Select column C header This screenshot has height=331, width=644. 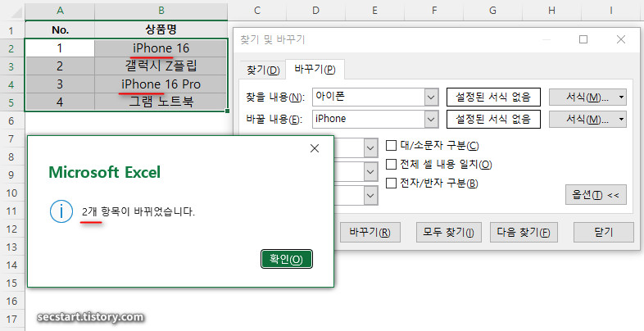(x=257, y=11)
